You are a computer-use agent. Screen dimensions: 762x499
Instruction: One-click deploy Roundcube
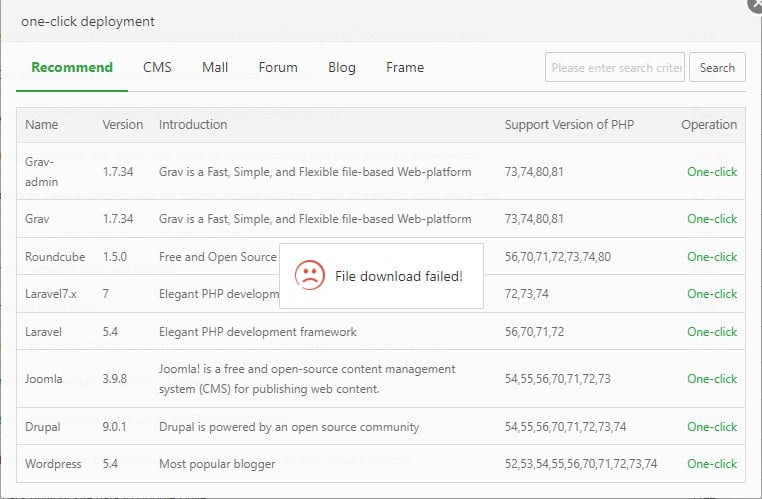712,257
